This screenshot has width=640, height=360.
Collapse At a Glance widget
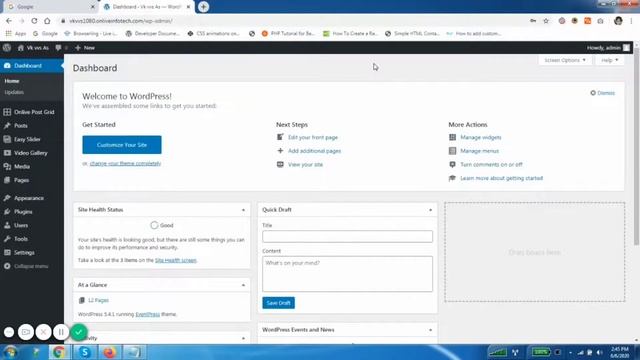243,285
